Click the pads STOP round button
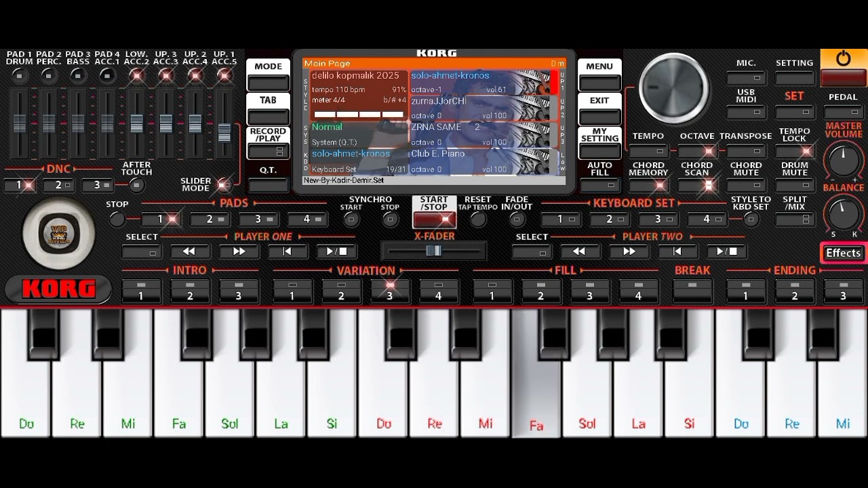868x488 pixels. tap(117, 219)
